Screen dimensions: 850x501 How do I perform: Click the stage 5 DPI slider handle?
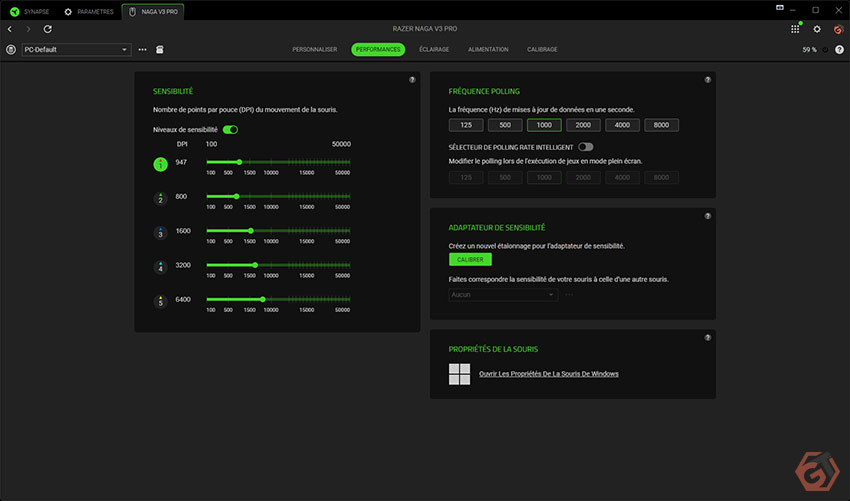pyautogui.click(x=262, y=299)
